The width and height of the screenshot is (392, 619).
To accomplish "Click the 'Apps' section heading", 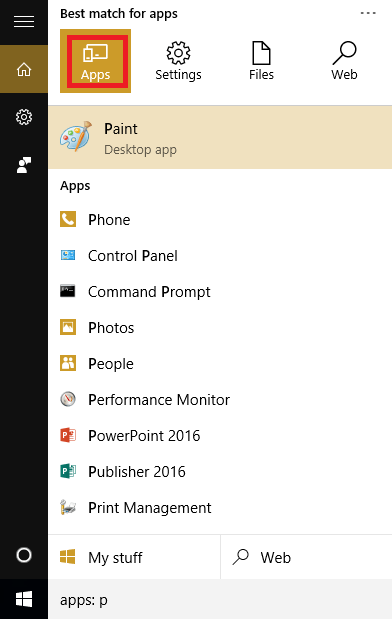I will pyautogui.click(x=75, y=186).
